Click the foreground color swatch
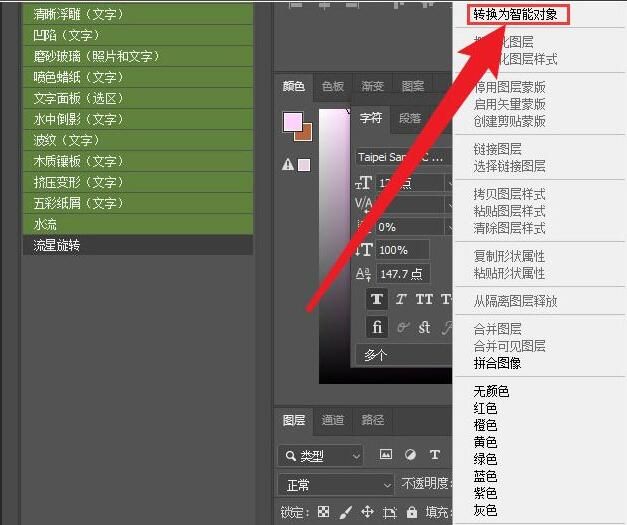This screenshot has height=525, width=627. coord(293,122)
